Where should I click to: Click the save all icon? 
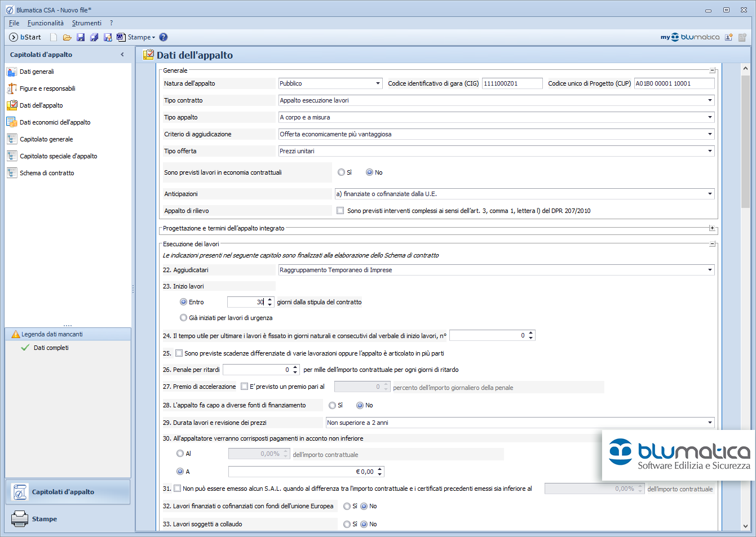pos(94,37)
